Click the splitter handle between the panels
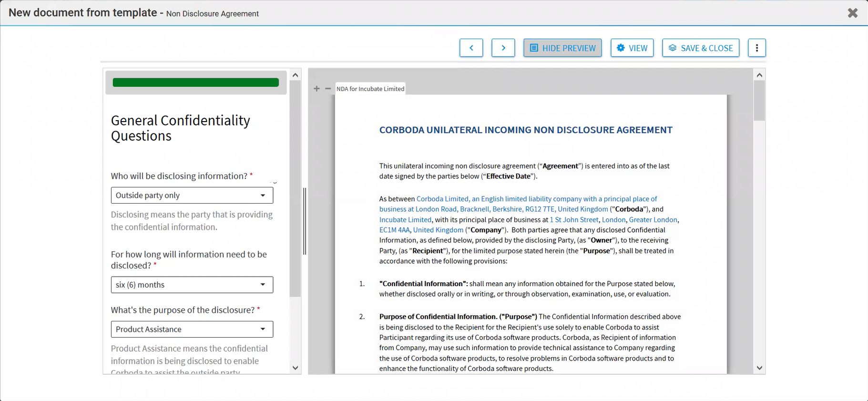 pos(305,221)
